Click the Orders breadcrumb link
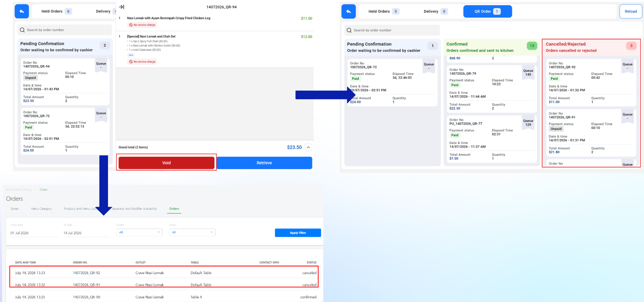Viewport: 644px width, 302px height. (x=44, y=190)
